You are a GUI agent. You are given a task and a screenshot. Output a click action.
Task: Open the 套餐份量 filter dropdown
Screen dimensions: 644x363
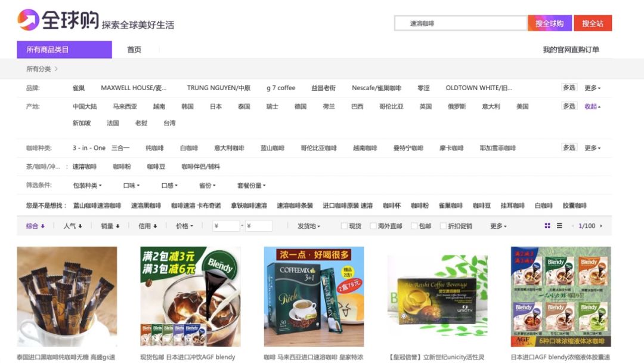(252, 186)
